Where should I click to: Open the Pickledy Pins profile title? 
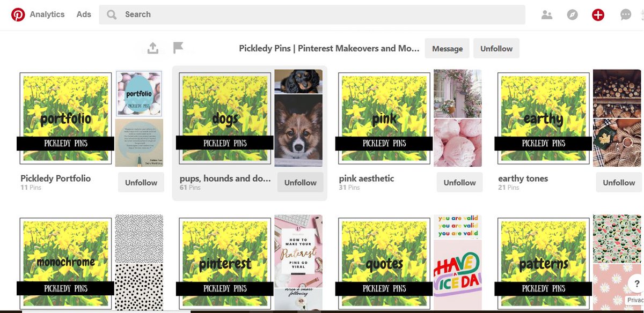click(x=330, y=48)
